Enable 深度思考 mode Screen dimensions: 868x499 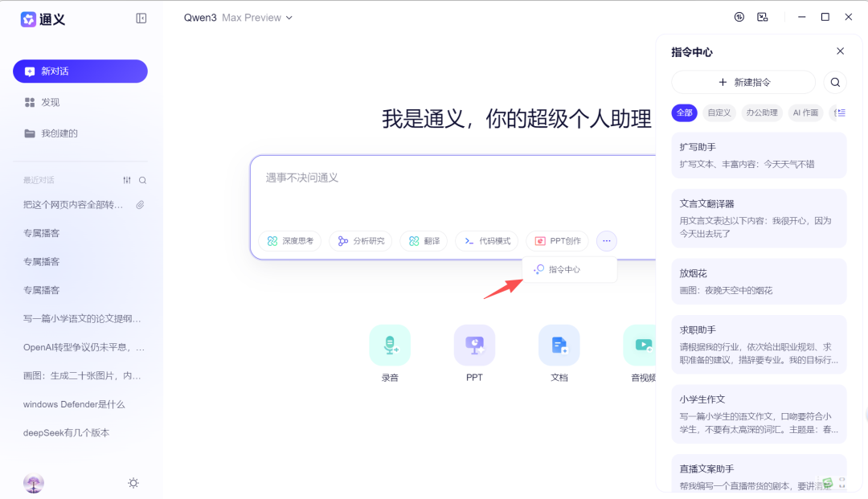pyautogui.click(x=289, y=240)
